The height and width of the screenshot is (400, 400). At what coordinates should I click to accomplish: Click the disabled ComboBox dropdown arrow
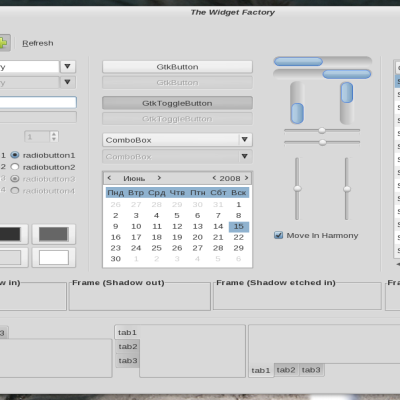(245, 156)
